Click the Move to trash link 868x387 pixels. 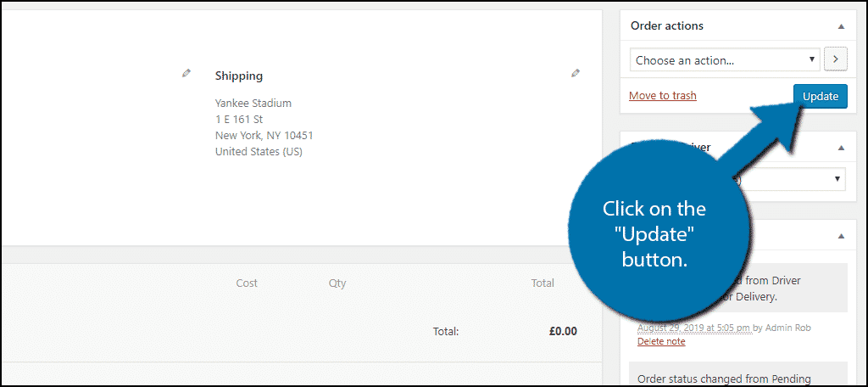pos(663,96)
